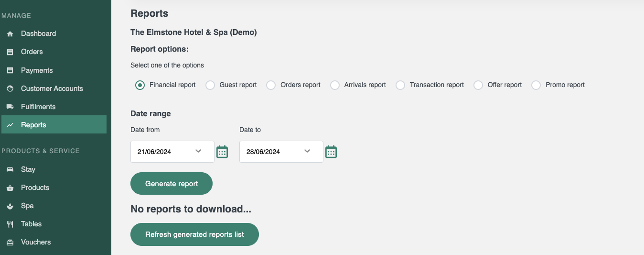Click the Products basket icon
Viewport: 644px width, 255px height.
click(x=10, y=188)
